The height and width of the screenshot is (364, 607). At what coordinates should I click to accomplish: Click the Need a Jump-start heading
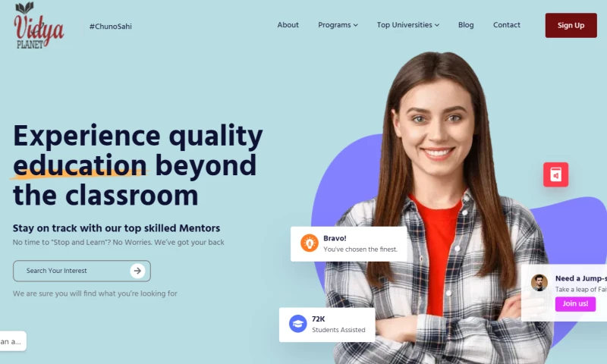[x=580, y=278]
